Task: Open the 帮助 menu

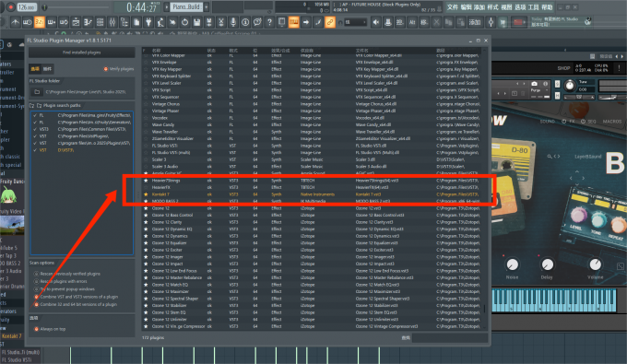Action: coord(547,7)
